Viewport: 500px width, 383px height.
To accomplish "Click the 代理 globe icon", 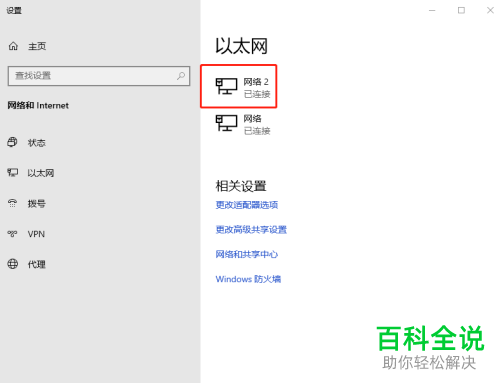I will 13,264.
